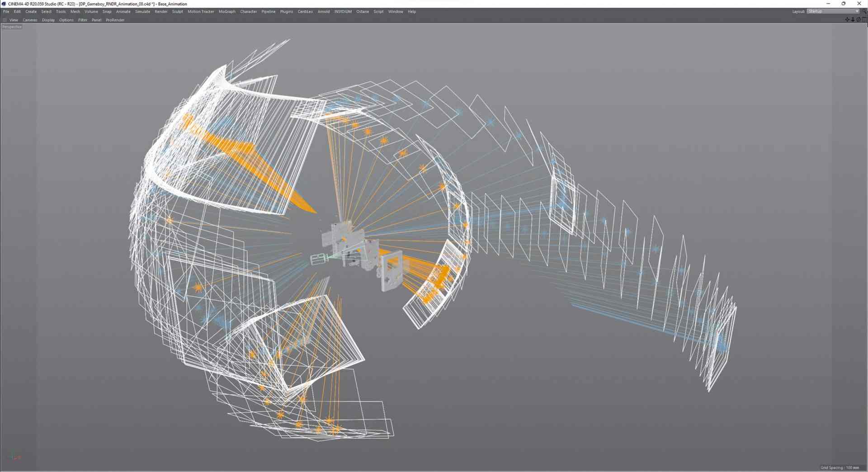The image size is (868, 472).
Task: Click the Grid Spacing 100 mm status field
Action: (x=841, y=468)
